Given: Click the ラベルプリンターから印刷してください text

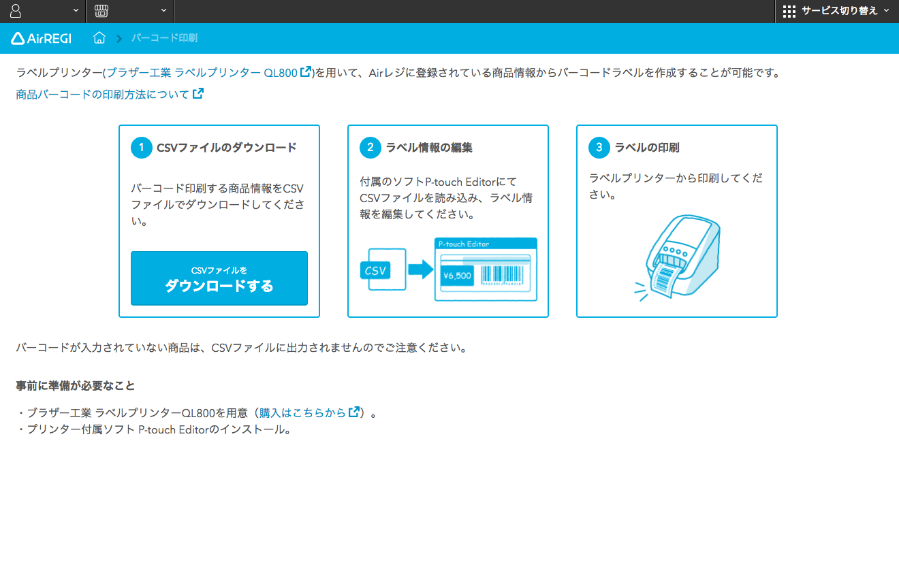Looking at the screenshot, I should pos(676,186).
